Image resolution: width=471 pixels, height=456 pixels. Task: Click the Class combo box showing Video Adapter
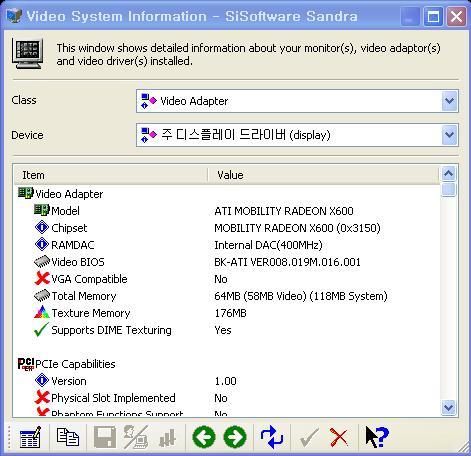[297, 101]
